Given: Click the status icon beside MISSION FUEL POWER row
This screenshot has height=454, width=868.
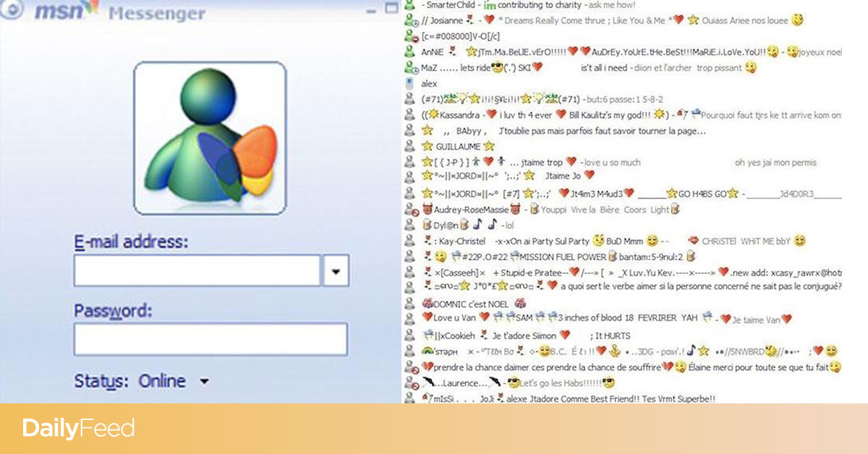Looking at the screenshot, I should tap(410, 257).
